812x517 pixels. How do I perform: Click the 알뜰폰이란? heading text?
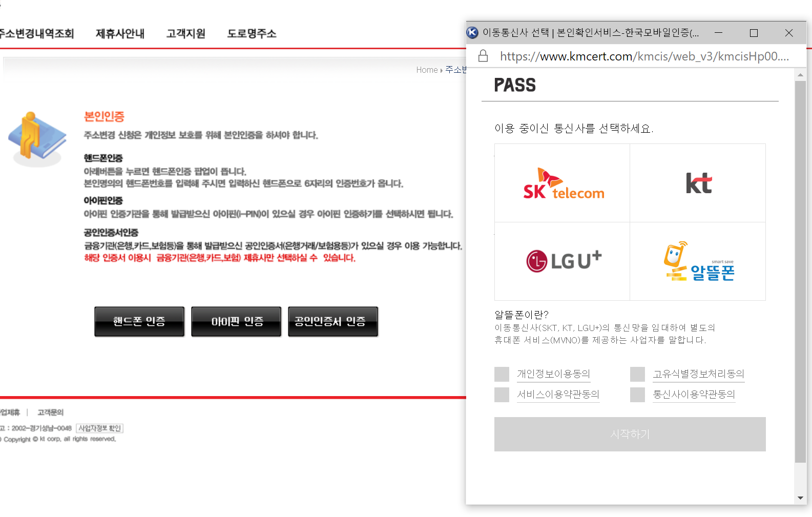522,315
